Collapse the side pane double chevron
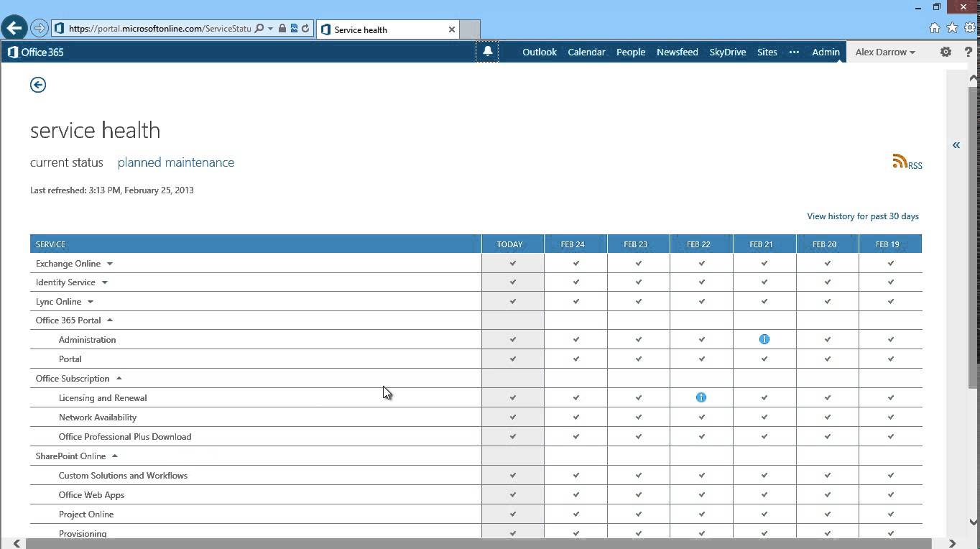The width and height of the screenshot is (980, 549). 956,145
